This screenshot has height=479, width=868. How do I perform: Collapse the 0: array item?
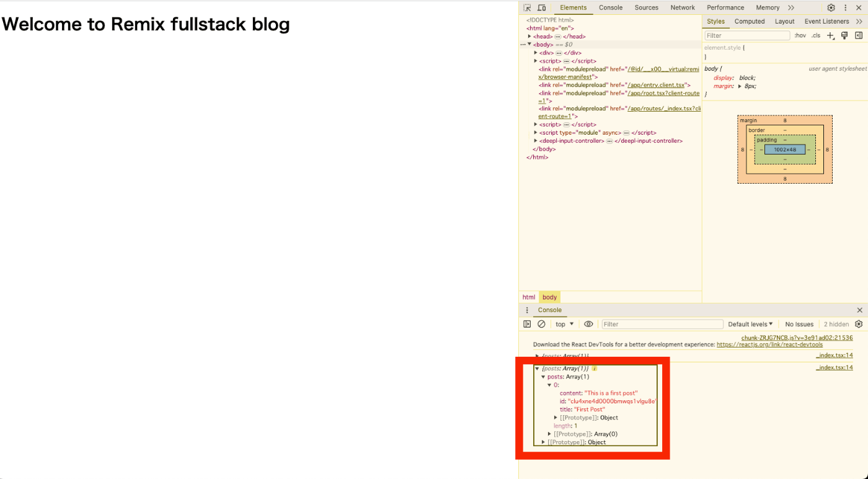click(549, 385)
